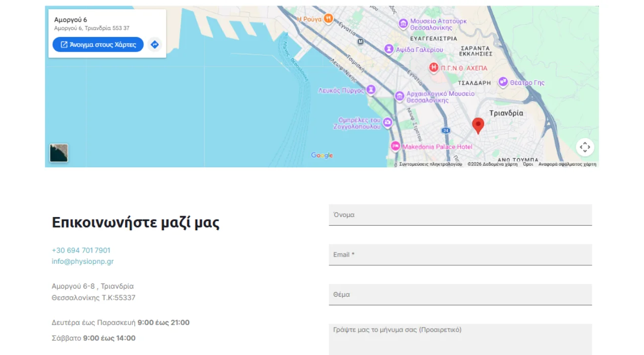Switch to satellite view thumbnail
The width and height of the screenshot is (644, 355).
tap(59, 153)
